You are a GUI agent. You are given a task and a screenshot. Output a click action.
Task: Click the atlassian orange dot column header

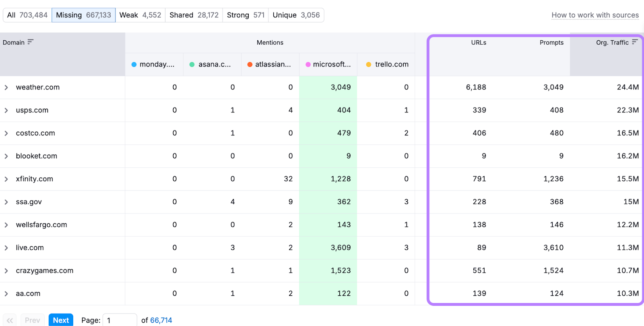[270, 64]
